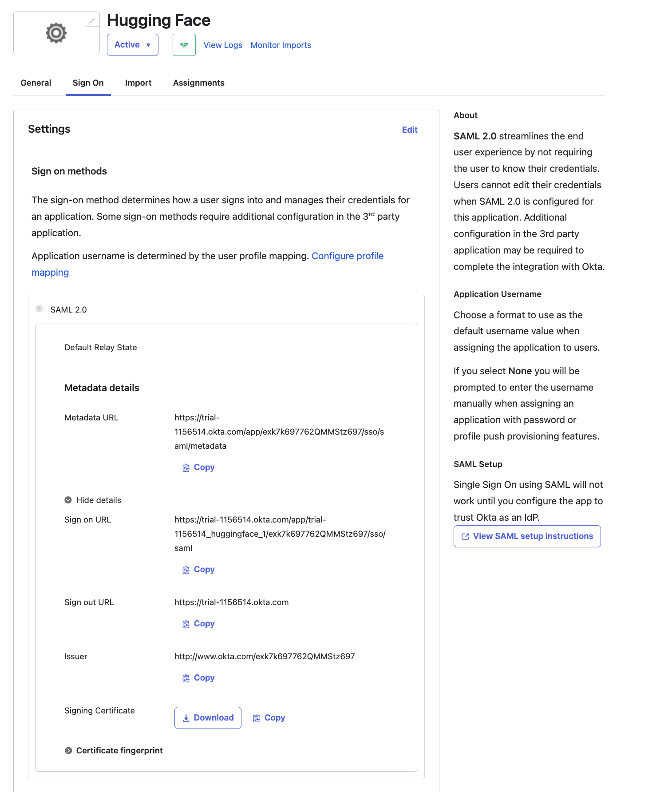
Task: Collapse the Hide details section
Action: (x=93, y=500)
